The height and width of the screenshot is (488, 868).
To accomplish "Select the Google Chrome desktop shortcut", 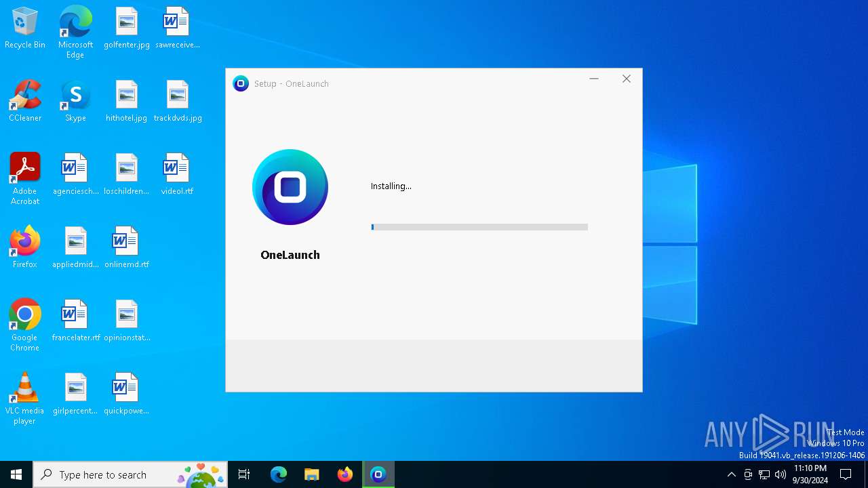I will tap(25, 325).
